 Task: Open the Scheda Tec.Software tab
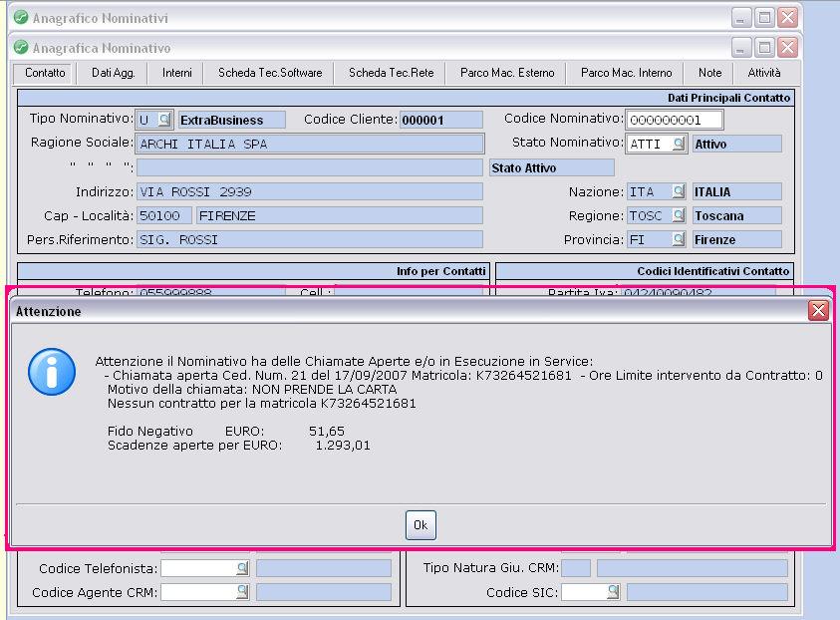tap(270, 73)
